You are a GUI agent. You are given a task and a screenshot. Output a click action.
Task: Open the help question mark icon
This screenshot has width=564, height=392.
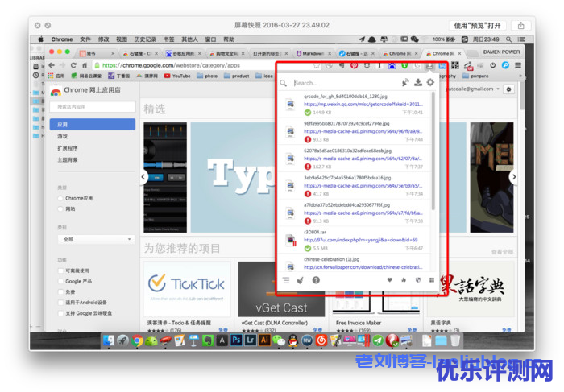[x=316, y=280]
